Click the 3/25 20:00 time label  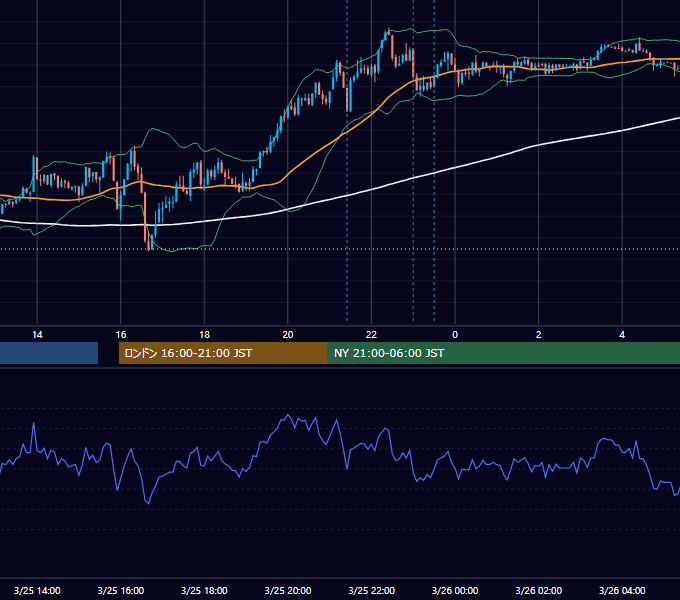click(288, 590)
